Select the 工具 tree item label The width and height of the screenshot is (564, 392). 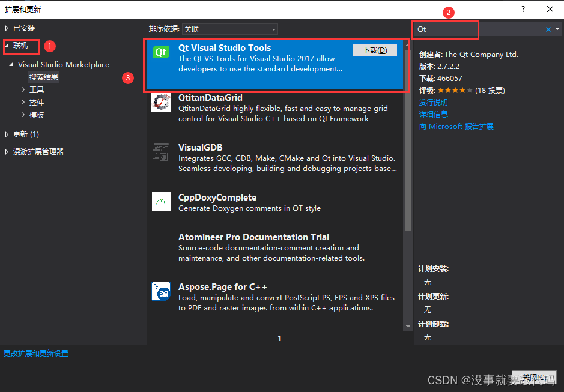36,89
